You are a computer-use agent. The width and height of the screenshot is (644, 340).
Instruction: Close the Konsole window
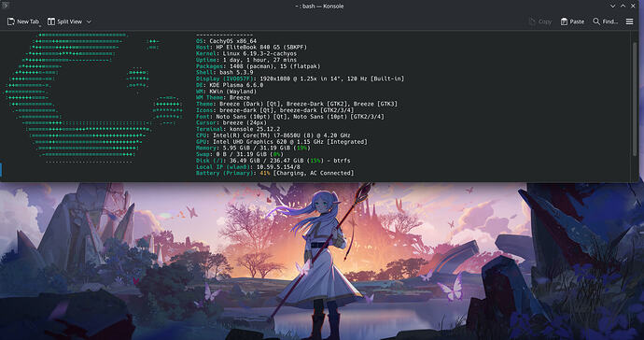pyautogui.click(x=633, y=6)
